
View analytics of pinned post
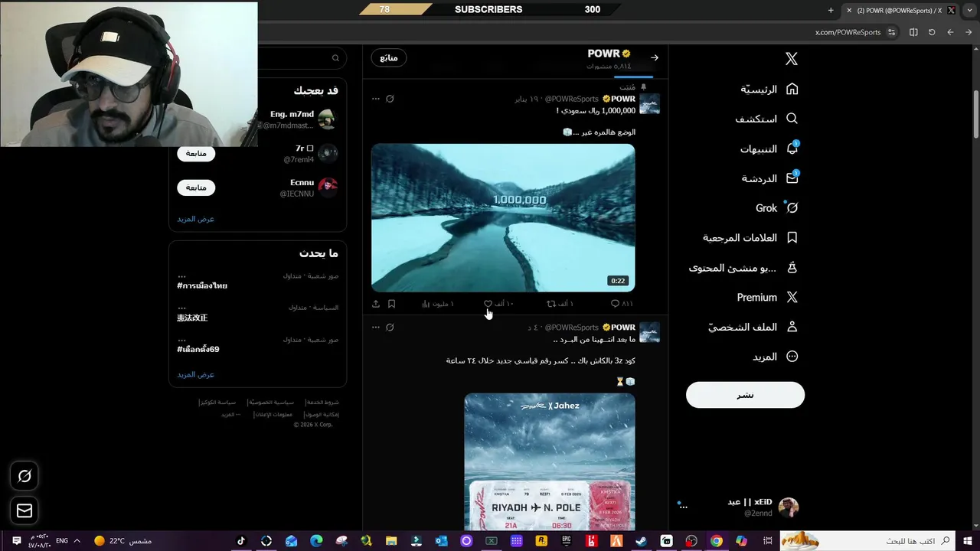[438, 304]
